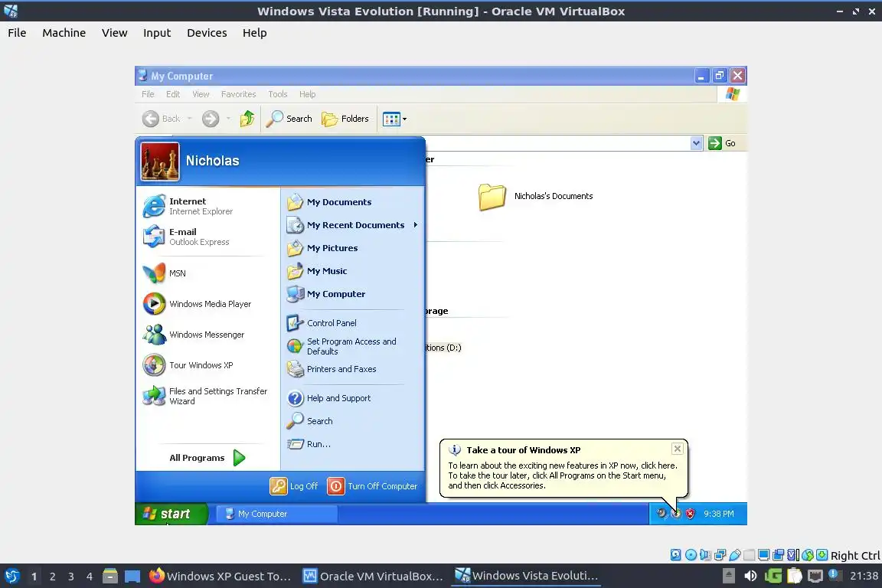This screenshot has height=588, width=882.
Task: Click Turn Off Computer button
Action: click(373, 486)
